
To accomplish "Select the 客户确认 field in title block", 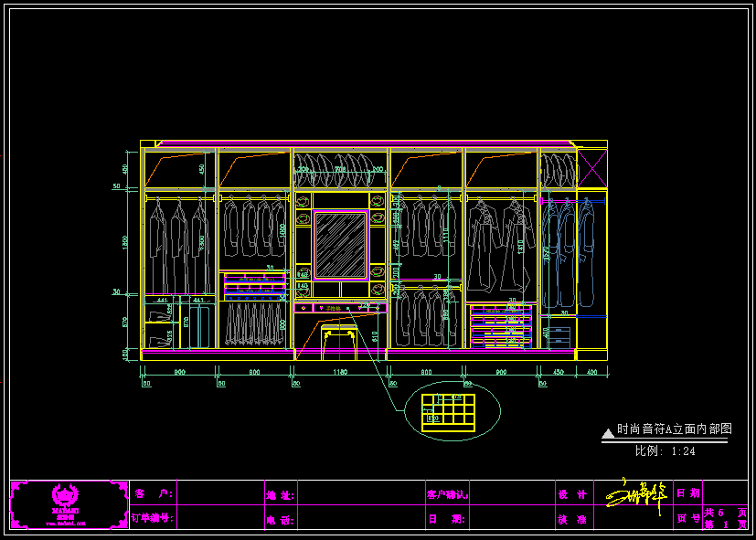I will pos(447,494).
